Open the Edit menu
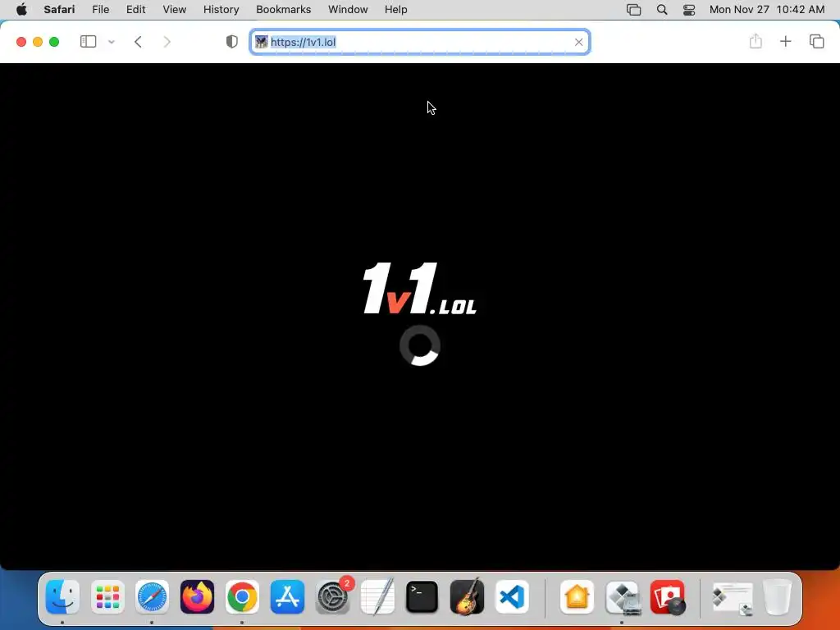840x630 pixels. pyautogui.click(x=135, y=10)
